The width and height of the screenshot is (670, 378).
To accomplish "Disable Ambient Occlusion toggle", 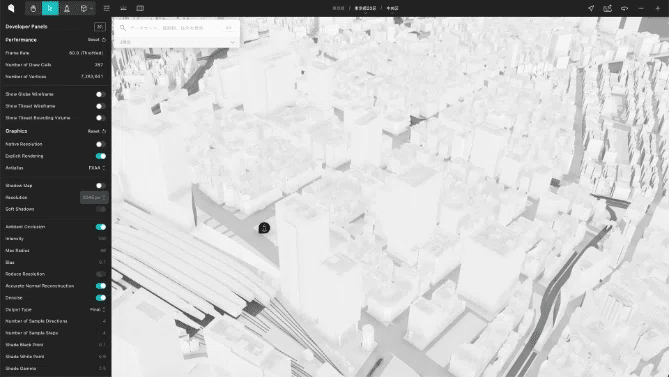I will coord(100,227).
